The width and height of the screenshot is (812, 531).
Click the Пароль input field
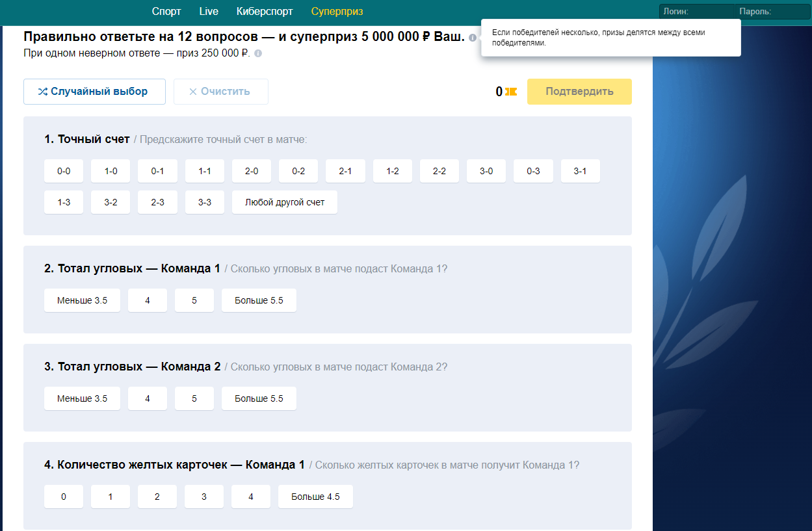point(773,12)
